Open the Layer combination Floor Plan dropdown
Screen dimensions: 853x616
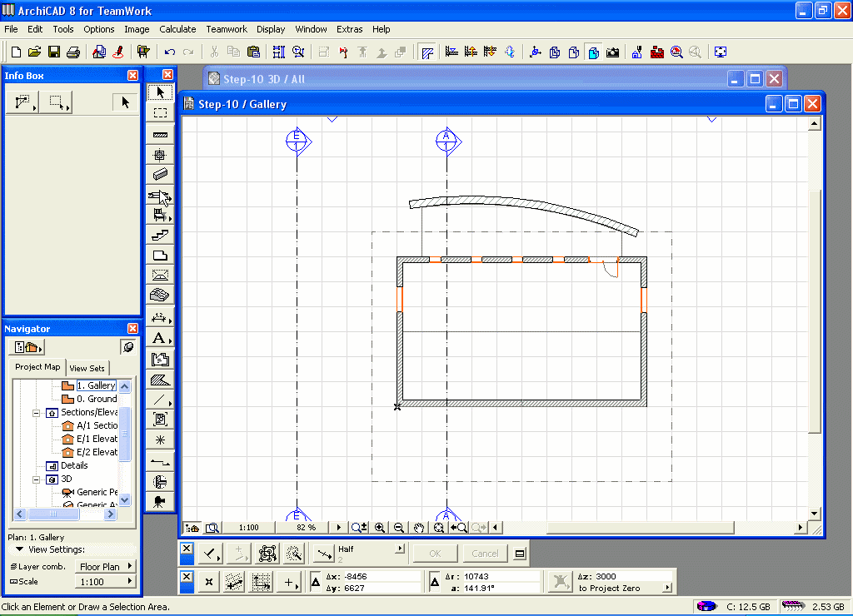click(x=105, y=567)
